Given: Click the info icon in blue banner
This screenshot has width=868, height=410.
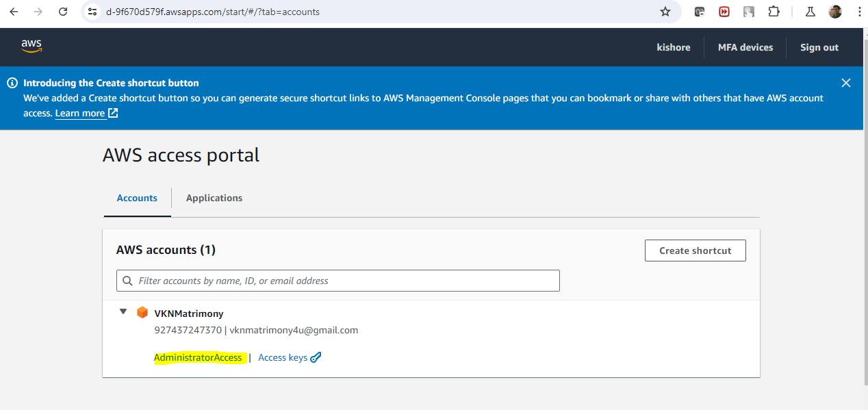Looking at the screenshot, I should click(x=12, y=83).
